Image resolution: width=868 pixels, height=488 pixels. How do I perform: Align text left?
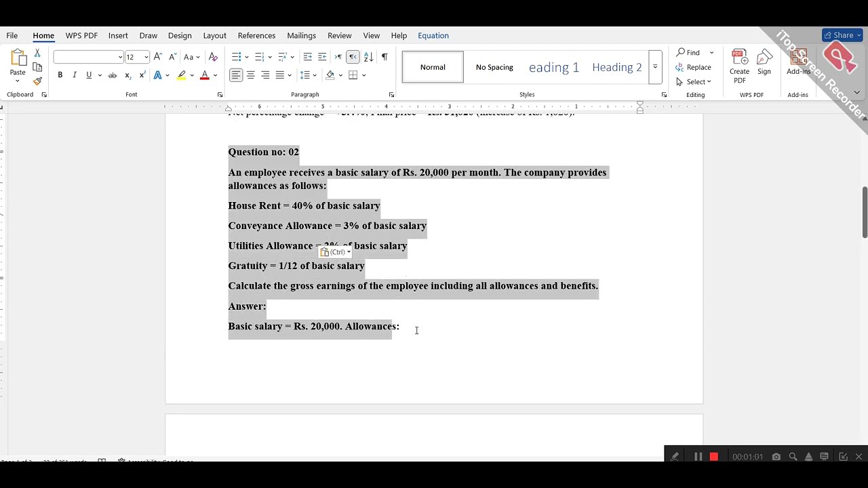(x=235, y=75)
